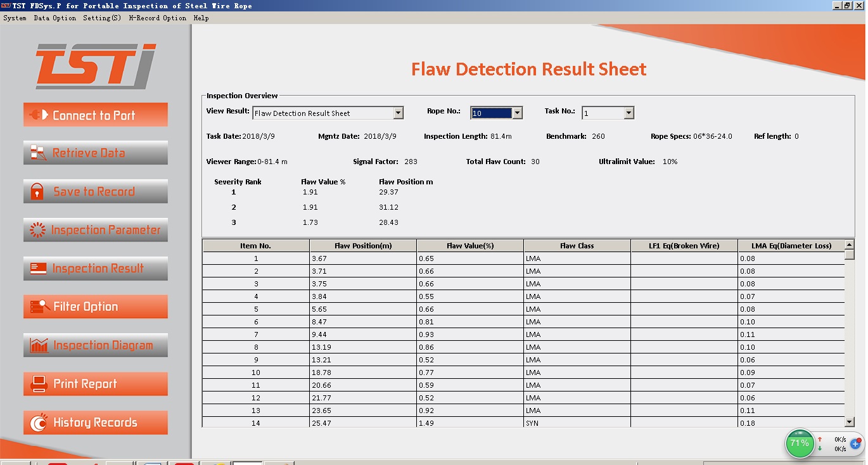Click the Flaw Value(%) column header

click(x=469, y=246)
